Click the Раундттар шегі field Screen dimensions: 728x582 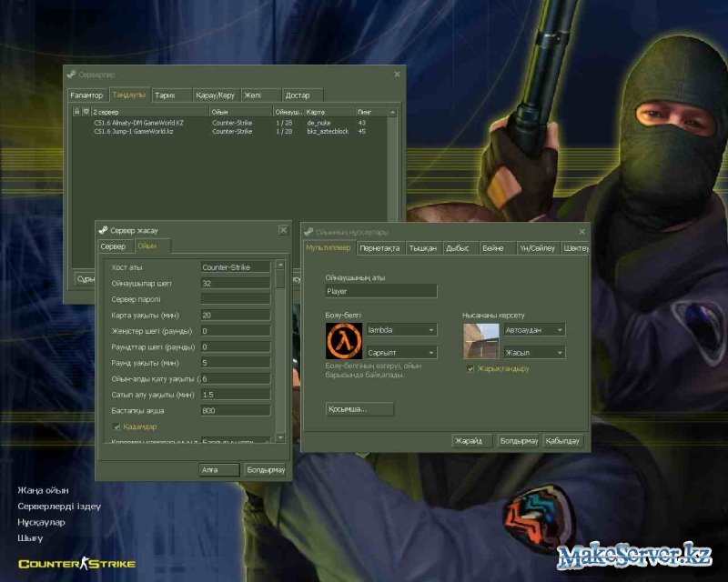pos(236,346)
